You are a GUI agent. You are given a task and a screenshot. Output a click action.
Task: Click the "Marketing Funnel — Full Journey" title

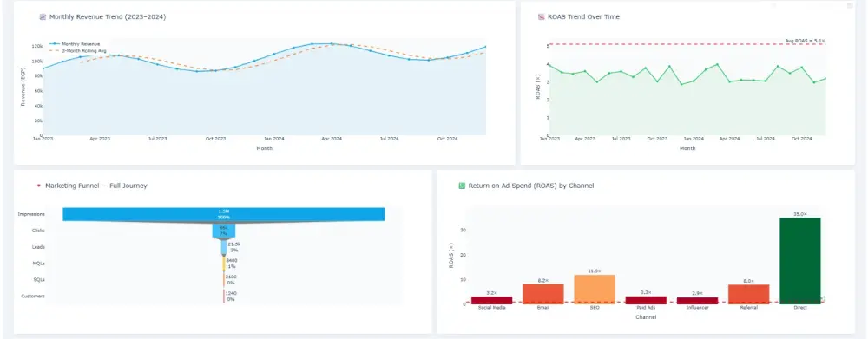pos(96,186)
